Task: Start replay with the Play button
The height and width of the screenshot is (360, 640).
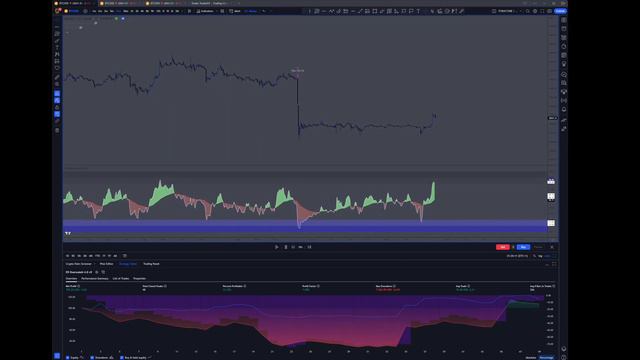Action: 276,247
